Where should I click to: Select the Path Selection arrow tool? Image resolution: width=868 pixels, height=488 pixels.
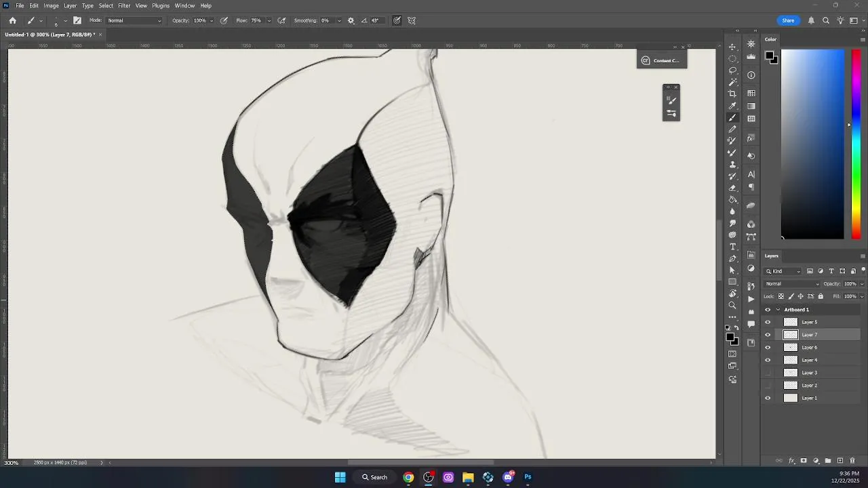732,270
